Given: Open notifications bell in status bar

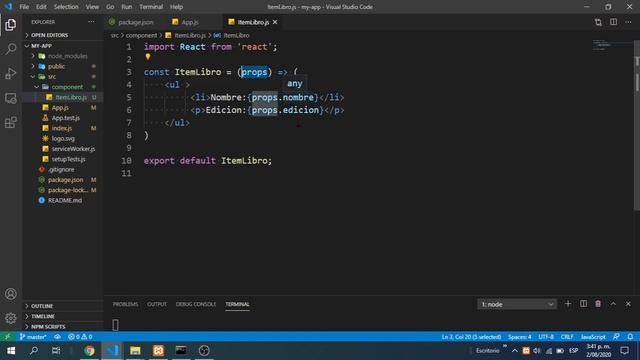Looking at the screenshot, I should 630,337.
